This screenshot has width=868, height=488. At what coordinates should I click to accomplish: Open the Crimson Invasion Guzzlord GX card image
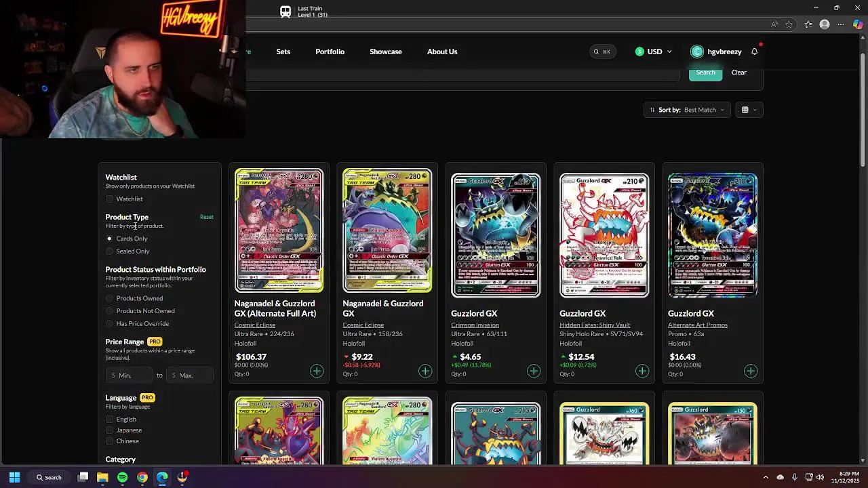pos(496,235)
